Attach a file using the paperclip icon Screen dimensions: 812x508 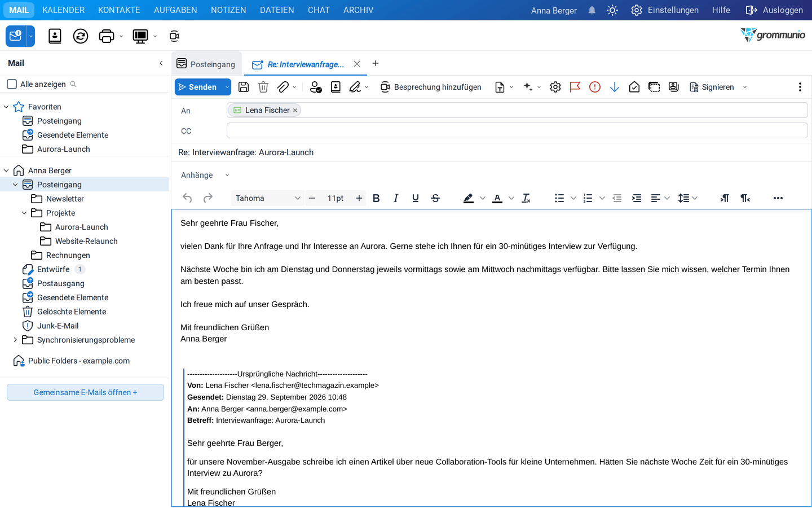point(283,87)
